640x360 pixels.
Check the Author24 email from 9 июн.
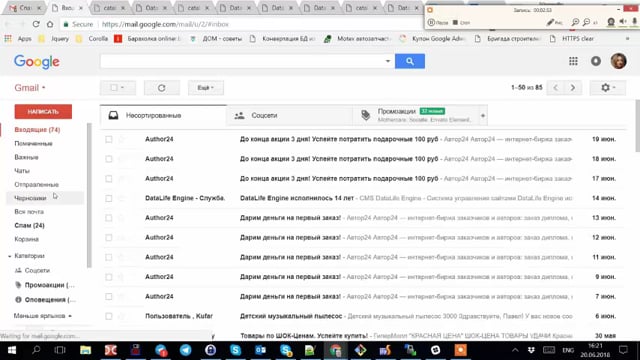pos(109,277)
